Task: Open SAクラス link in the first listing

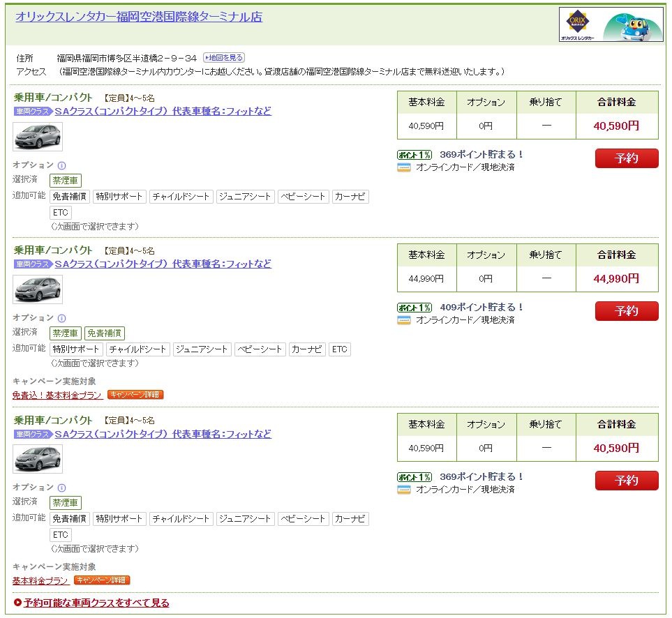Action: point(163,111)
